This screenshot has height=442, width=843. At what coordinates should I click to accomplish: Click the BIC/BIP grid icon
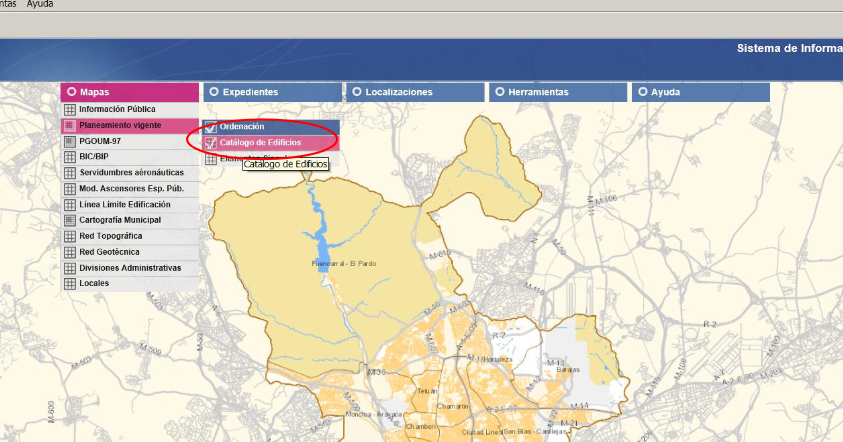(69, 157)
